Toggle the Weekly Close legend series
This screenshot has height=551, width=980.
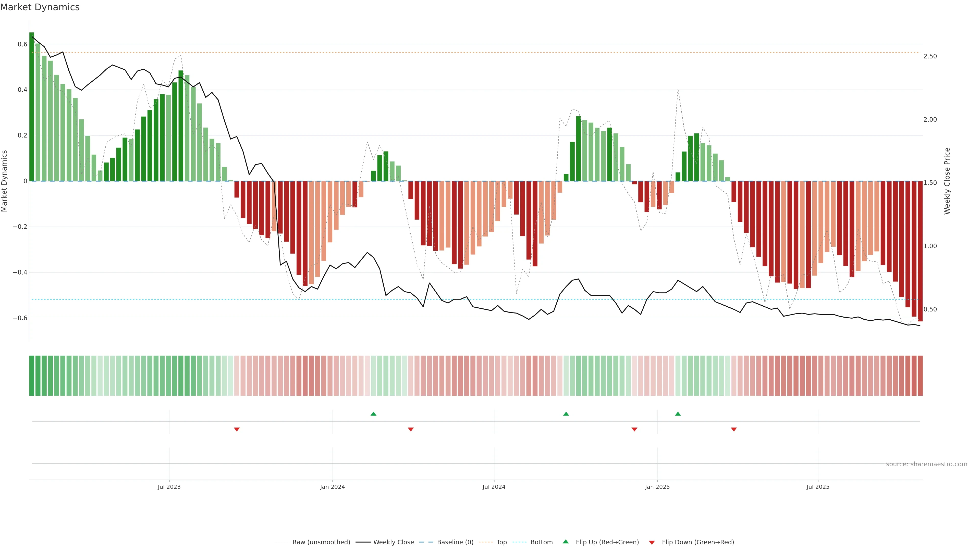393,542
